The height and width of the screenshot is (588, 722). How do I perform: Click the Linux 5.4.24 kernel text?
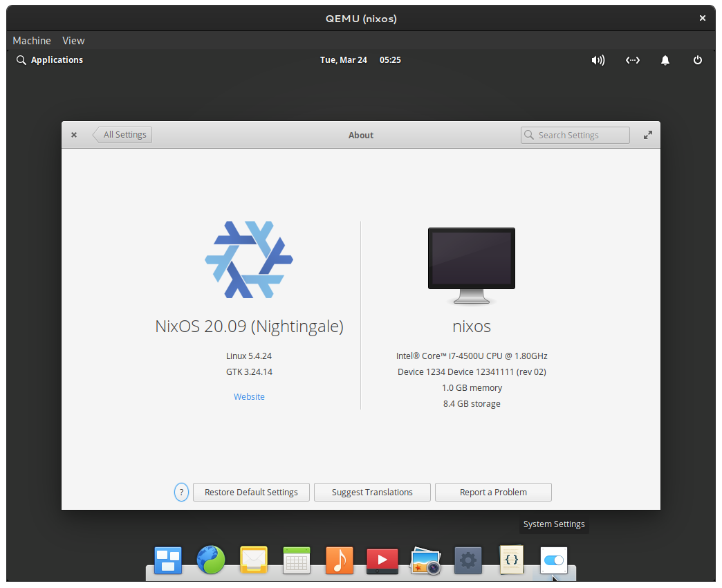pos(249,356)
